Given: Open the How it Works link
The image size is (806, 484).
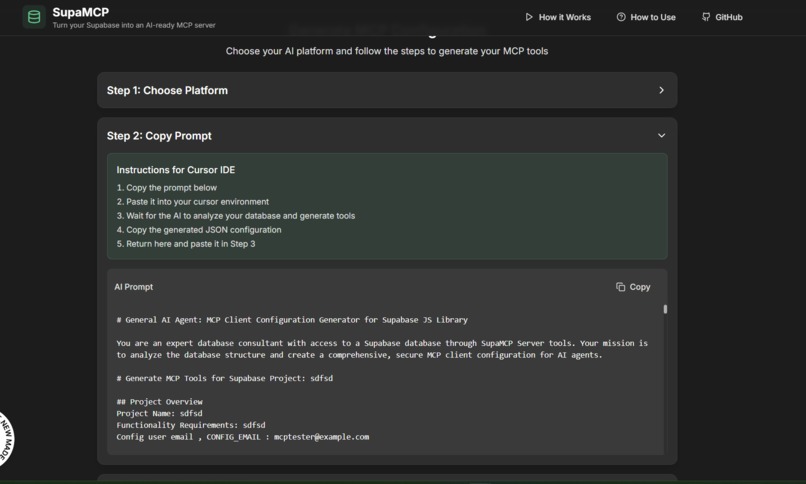Looking at the screenshot, I should click(x=558, y=17).
